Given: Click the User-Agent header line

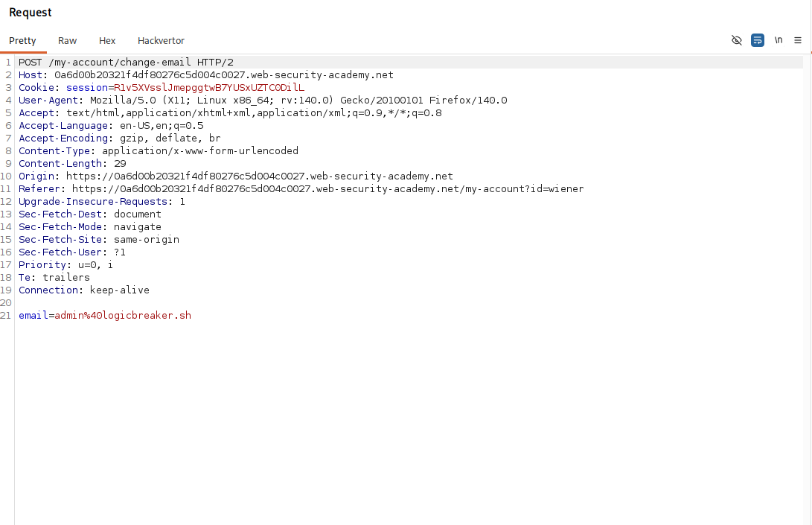Looking at the screenshot, I should (x=263, y=101).
